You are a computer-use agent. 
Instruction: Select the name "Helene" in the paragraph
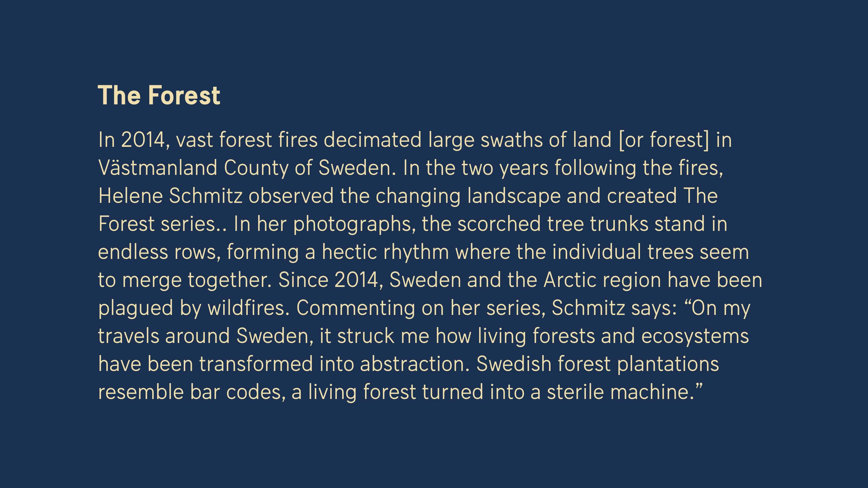coord(130,196)
